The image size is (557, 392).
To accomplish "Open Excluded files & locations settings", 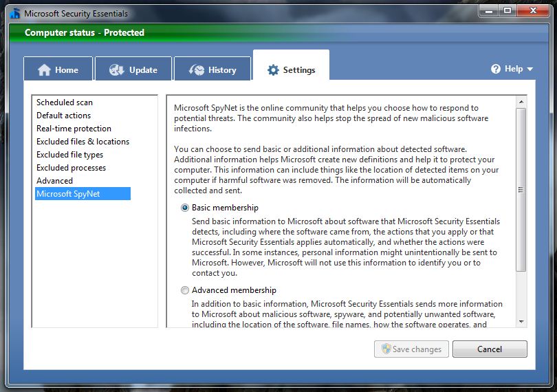I will (83, 142).
